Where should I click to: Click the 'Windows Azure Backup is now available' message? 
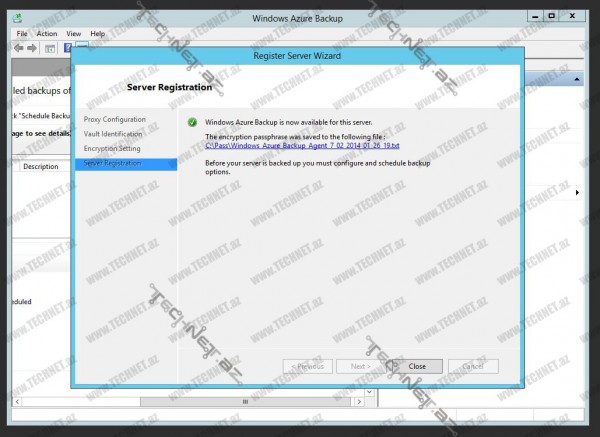pos(289,122)
